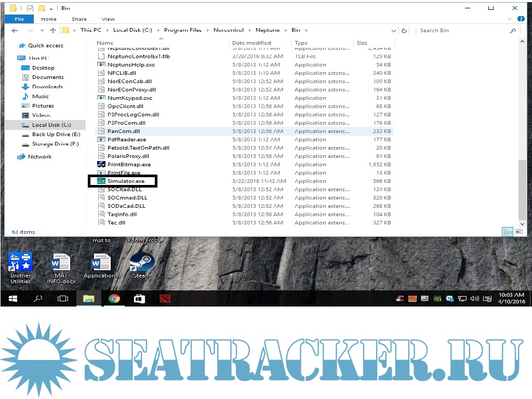The height and width of the screenshot is (399, 532).
Task: Refresh the current folder view
Action: pos(404,31)
